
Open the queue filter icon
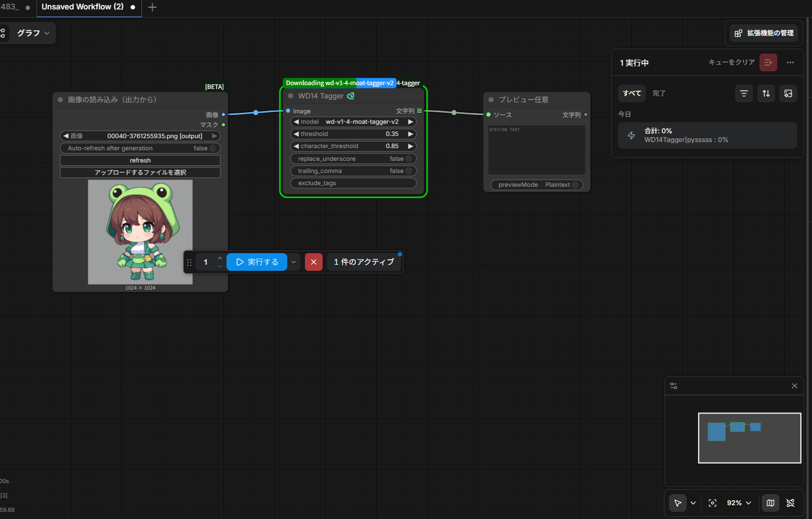tap(744, 93)
